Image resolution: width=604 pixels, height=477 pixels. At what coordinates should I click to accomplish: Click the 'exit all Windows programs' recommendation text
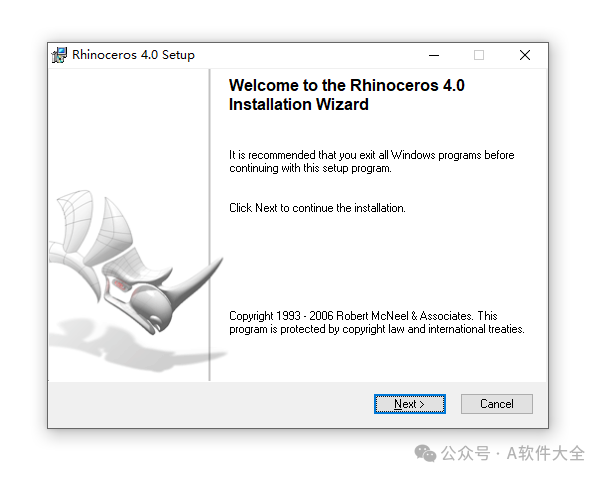pyautogui.click(x=372, y=161)
